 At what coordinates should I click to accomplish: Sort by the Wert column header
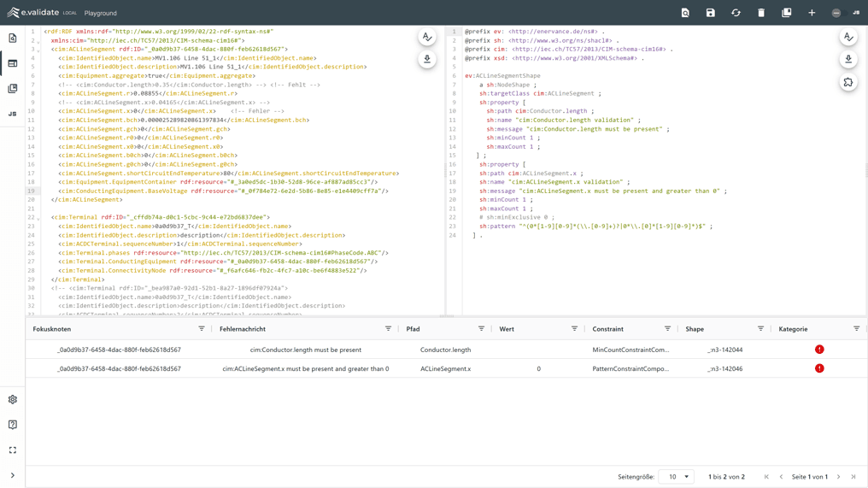pos(507,329)
